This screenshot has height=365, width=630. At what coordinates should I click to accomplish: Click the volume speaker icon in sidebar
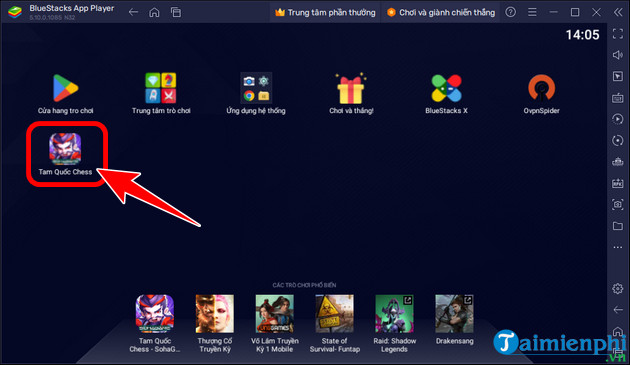point(618,55)
